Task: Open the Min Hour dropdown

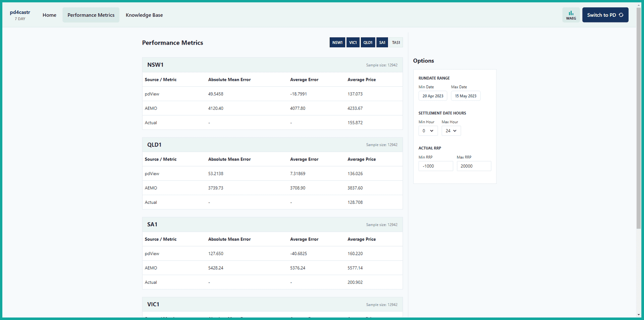Action: (428, 131)
